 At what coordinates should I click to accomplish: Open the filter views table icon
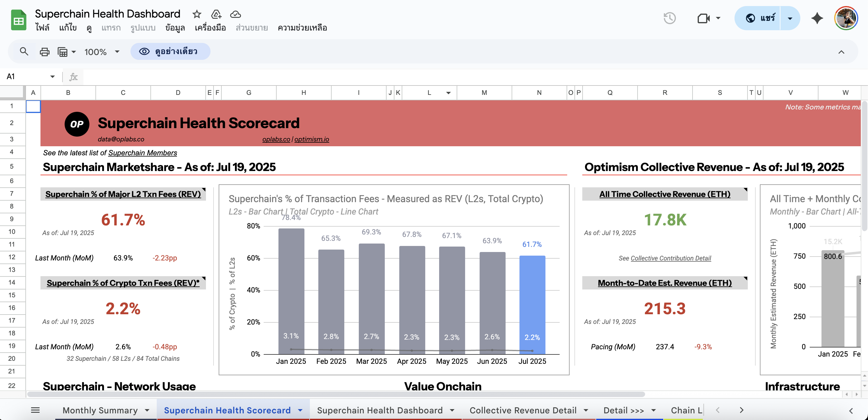click(63, 52)
